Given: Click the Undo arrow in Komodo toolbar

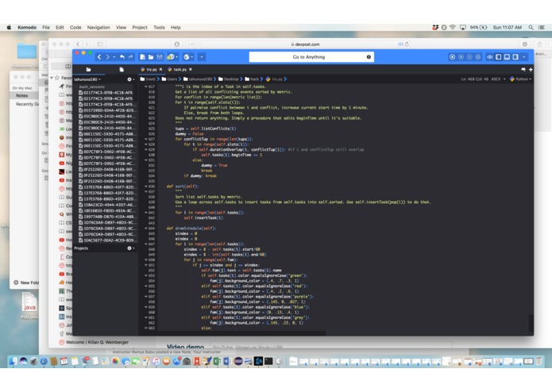Looking at the screenshot, I should 122,57.
